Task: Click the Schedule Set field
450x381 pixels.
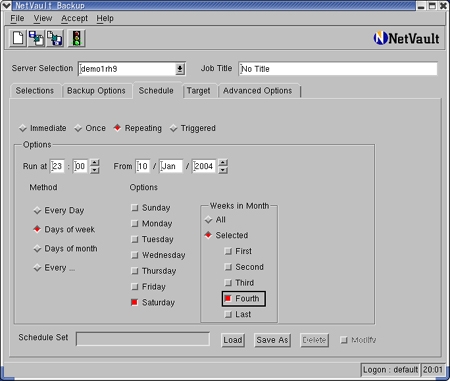Action: point(143,339)
